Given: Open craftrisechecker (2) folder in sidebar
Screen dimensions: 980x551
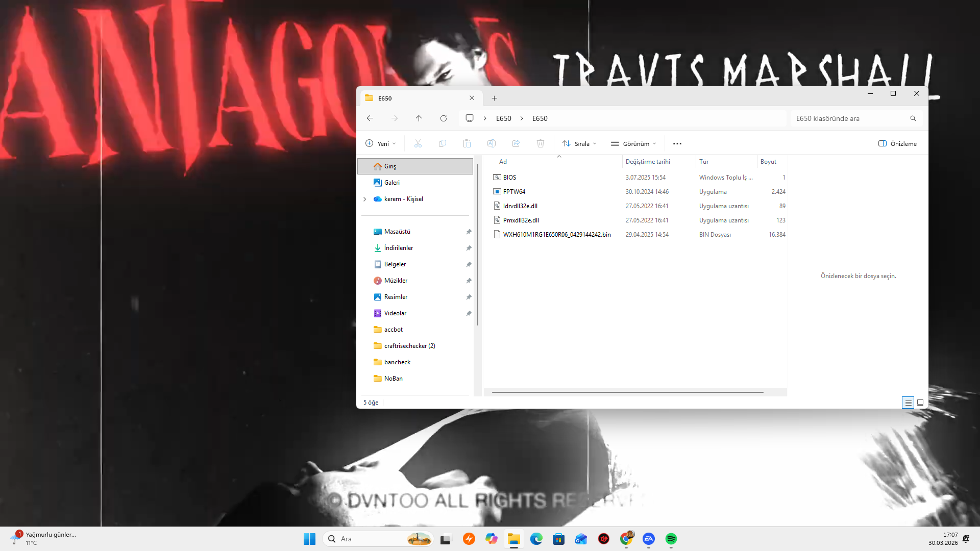Looking at the screenshot, I should pos(415,346).
